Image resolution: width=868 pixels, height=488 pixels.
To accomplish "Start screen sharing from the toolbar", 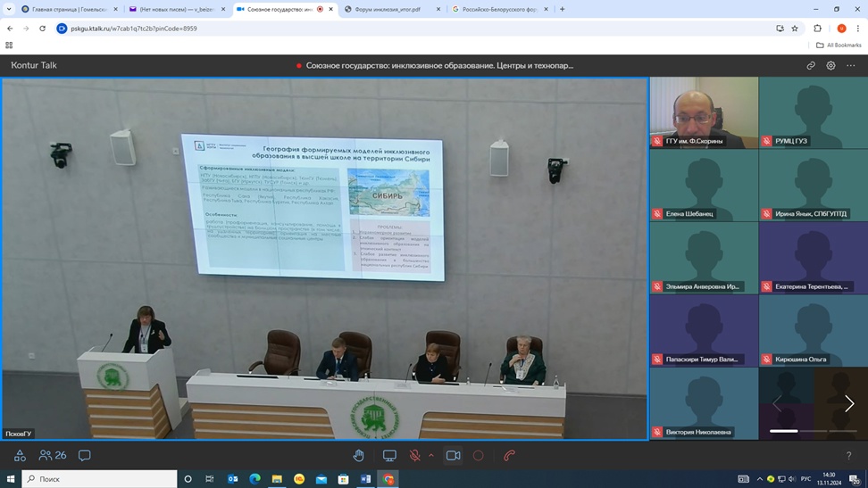I will click(x=389, y=455).
